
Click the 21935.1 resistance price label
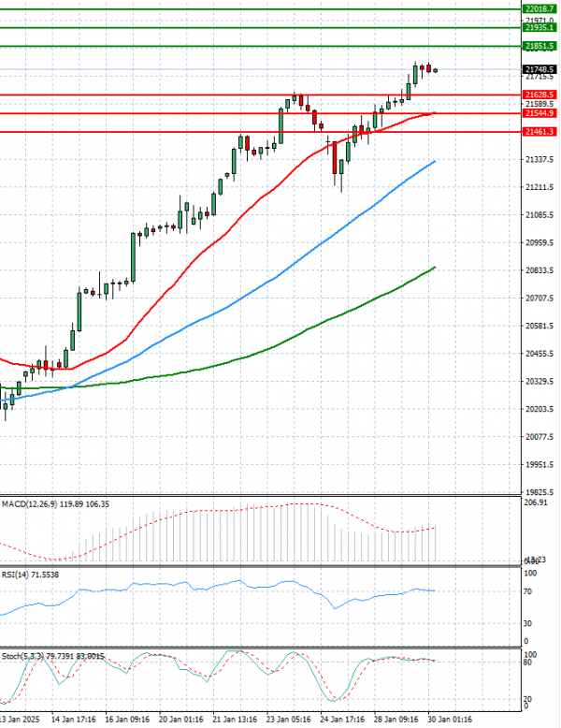(x=539, y=27)
